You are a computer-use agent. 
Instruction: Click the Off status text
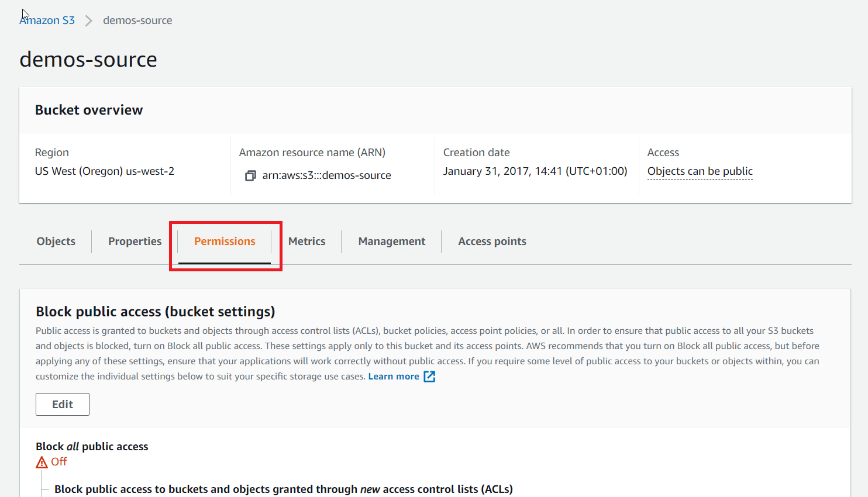point(59,462)
